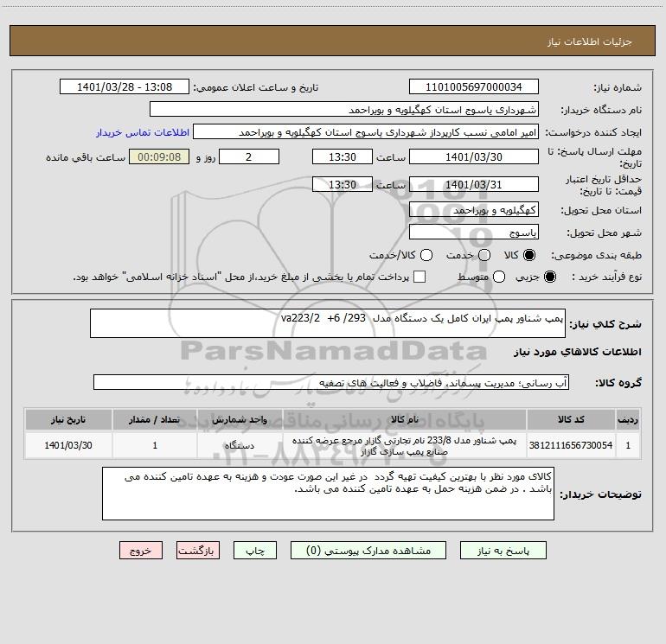Select the کالا radio button
Screen dimensions: 666x644
click(x=529, y=255)
